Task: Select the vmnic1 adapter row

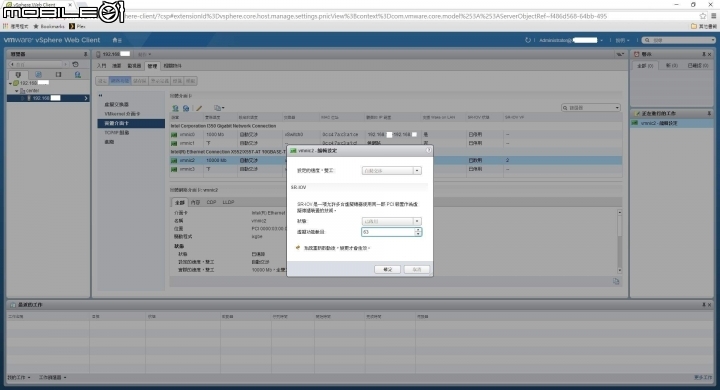Action: click(x=396, y=143)
